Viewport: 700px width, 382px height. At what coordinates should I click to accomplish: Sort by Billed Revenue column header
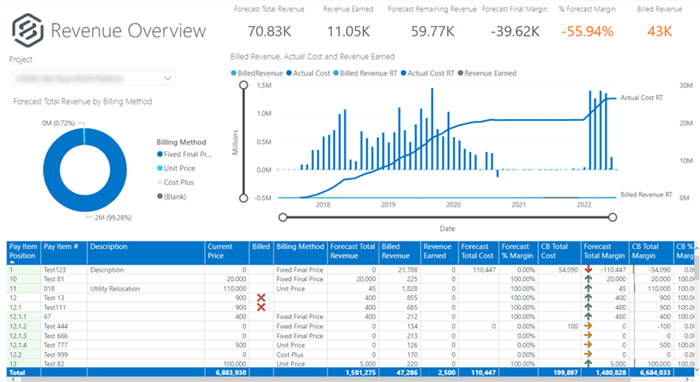click(x=399, y=253)
